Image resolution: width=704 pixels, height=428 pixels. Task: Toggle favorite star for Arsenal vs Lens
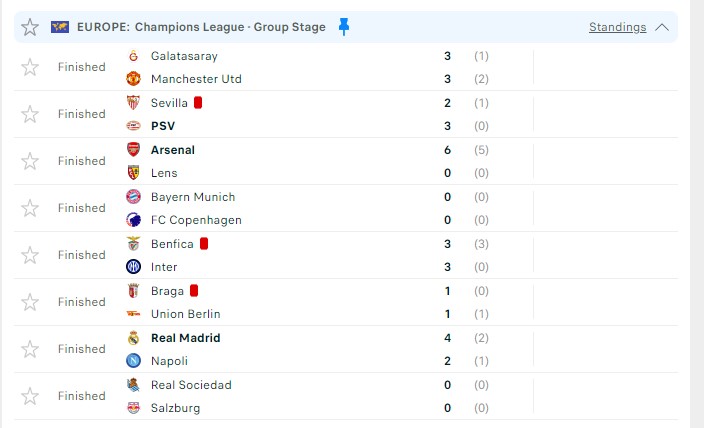coord(30,161)
